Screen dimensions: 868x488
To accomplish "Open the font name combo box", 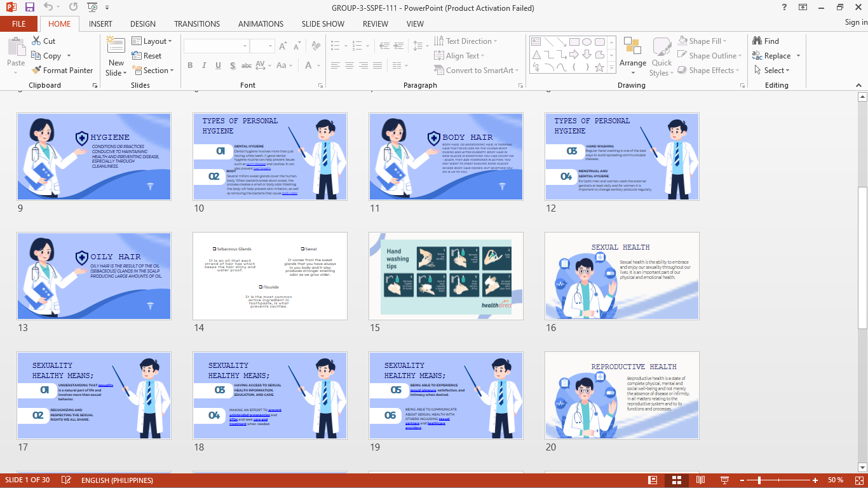I will coord(215,46).
